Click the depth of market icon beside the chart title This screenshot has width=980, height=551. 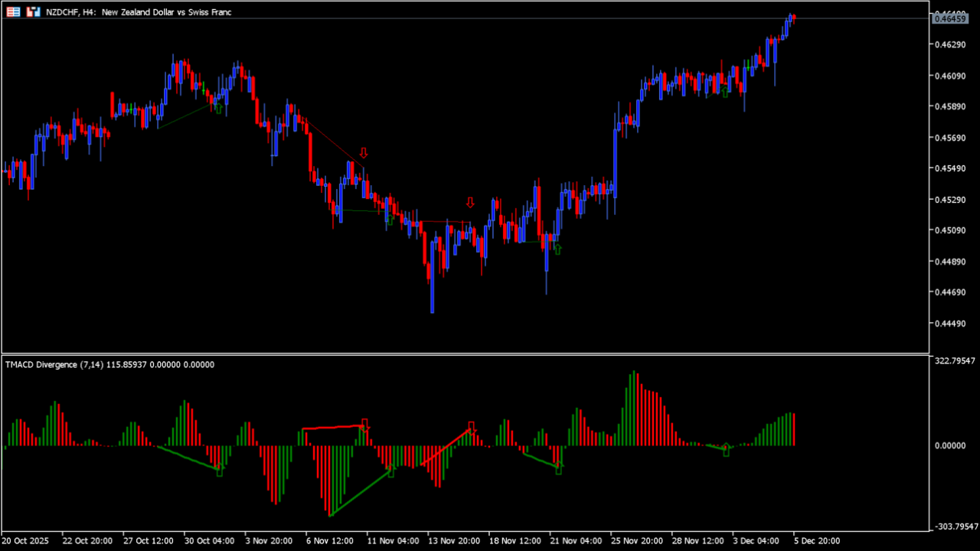(12, 11)
